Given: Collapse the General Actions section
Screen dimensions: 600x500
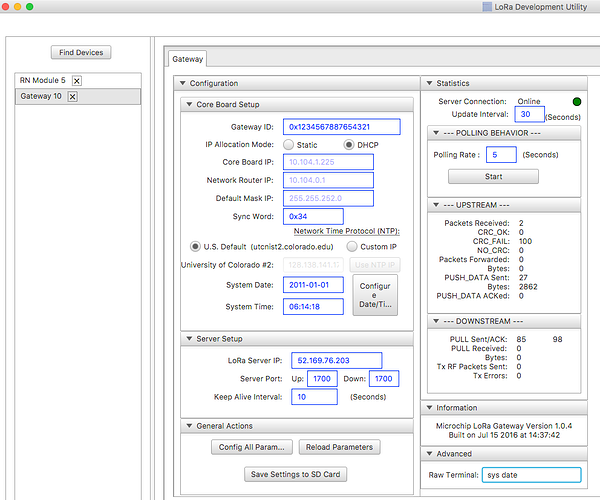Looking at the screenshot, I should click(x=189, y=426).
